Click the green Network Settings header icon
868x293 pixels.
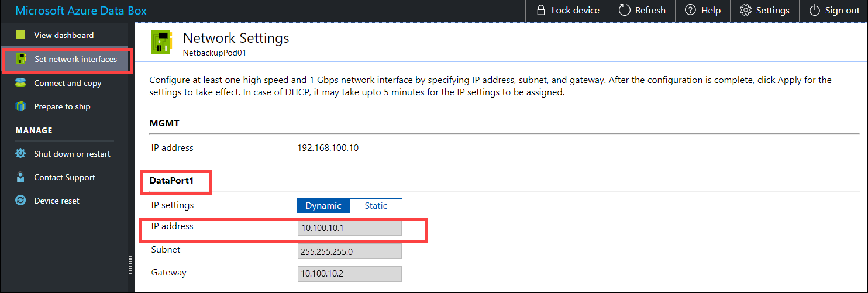click(161, 42)
